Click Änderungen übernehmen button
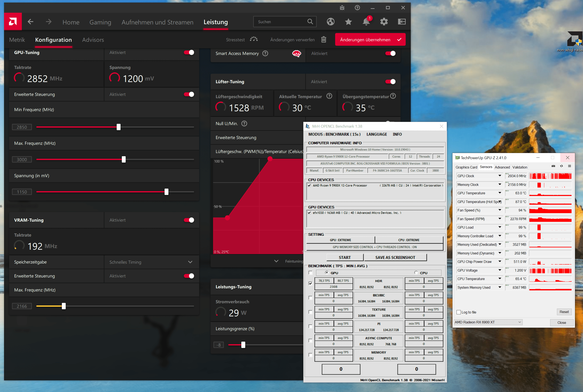This screenshot has height=392, width=583. point(370,40)
